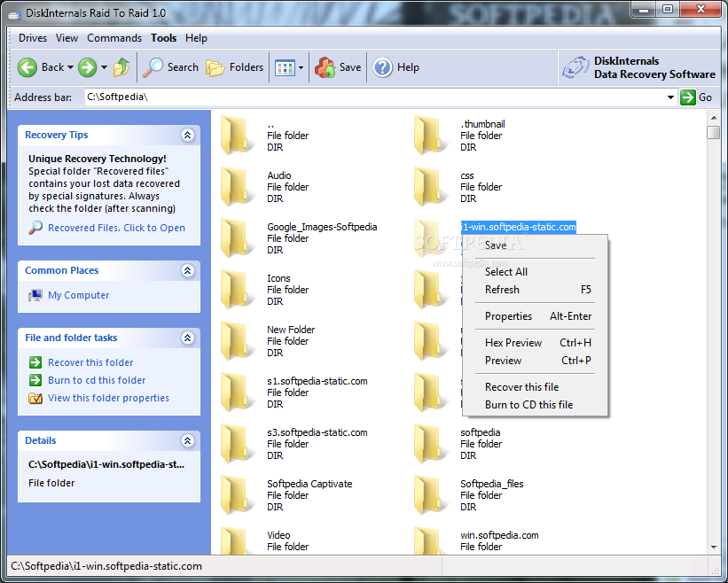This screenshot has height=583, width=728.
Task: Open the Drives menu
Action: (x=33, y=38)
